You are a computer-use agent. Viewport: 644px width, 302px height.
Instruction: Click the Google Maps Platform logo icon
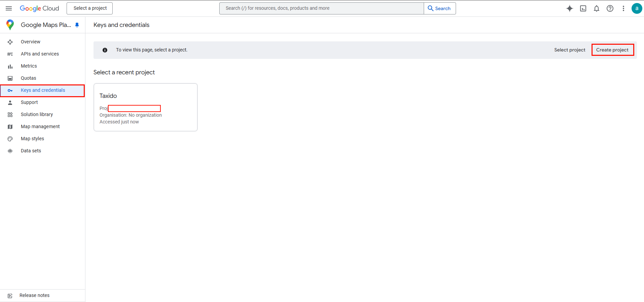tap(10, 25)
